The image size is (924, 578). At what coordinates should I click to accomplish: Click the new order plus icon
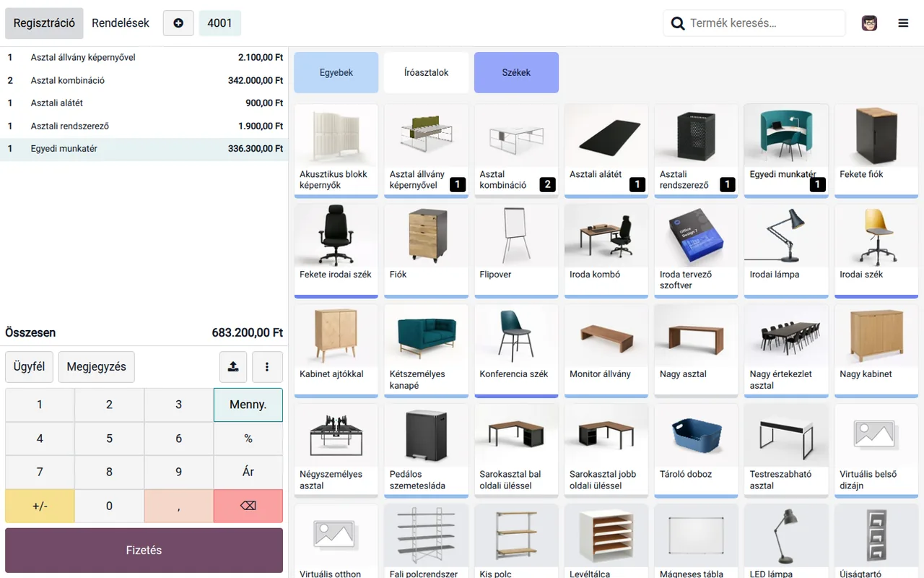(x=178, y=23)
